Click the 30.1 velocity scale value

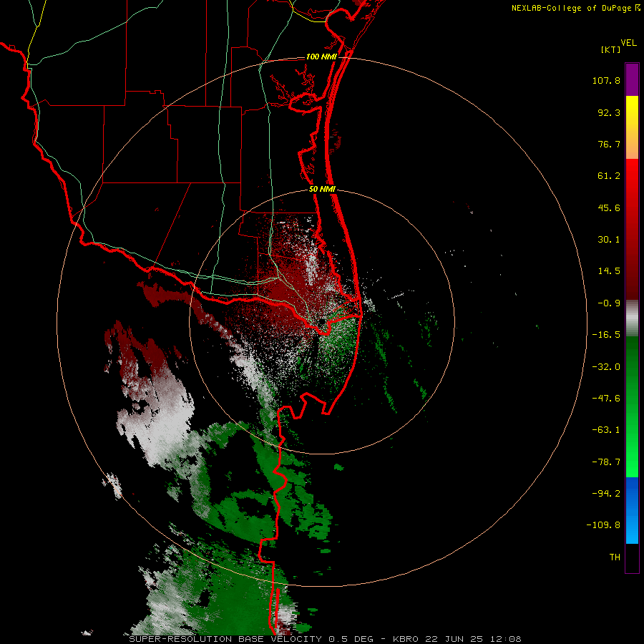pos(609,240)
